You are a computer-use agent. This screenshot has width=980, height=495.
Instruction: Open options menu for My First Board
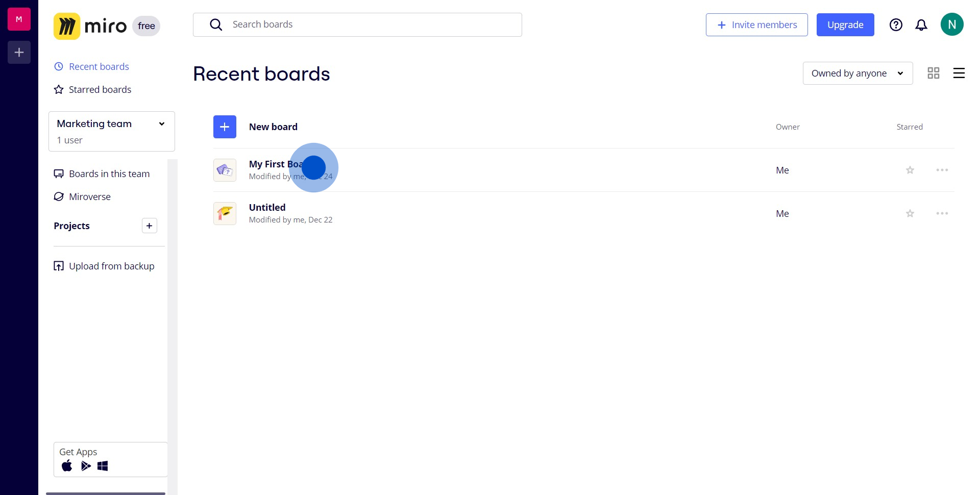[x=942, y=170]
